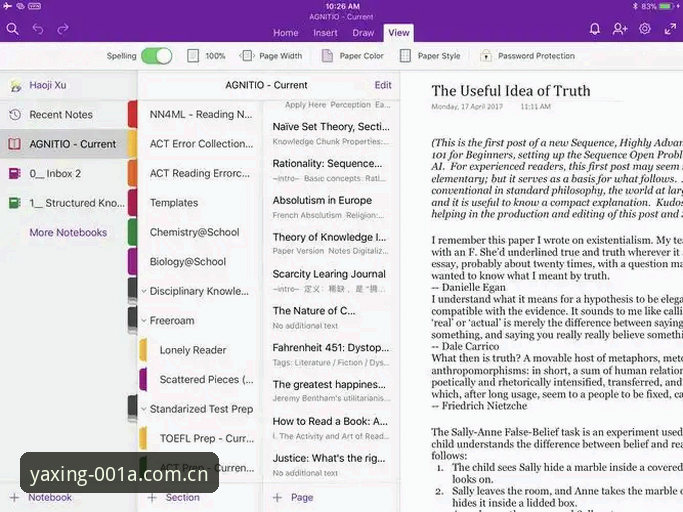Open the How to Read a Book page
Image resolution: width=683 pixels, height=512 pixels.
[x=331, y=428]
